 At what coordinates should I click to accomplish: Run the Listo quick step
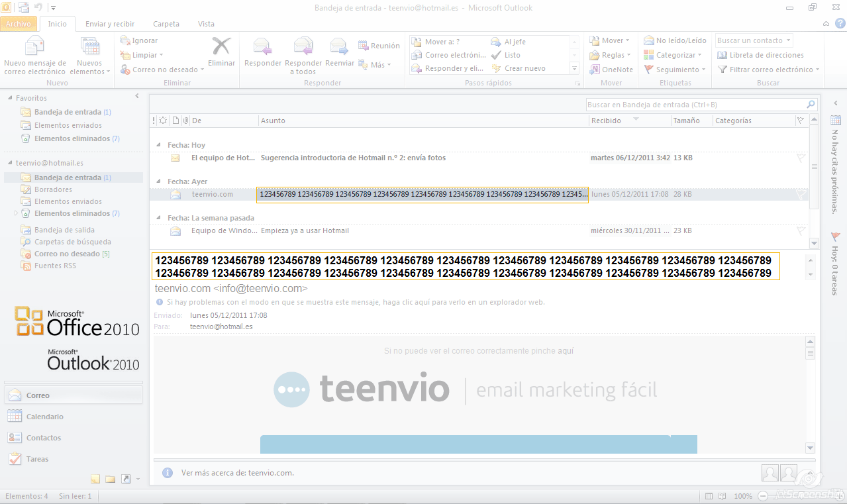coord(506,55)
